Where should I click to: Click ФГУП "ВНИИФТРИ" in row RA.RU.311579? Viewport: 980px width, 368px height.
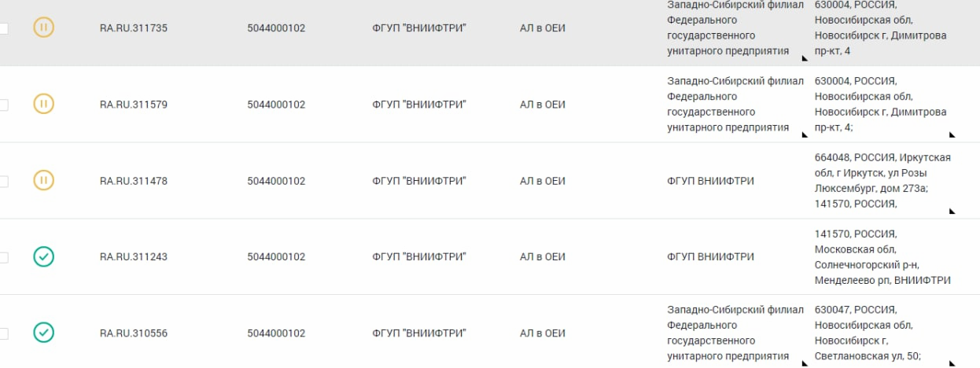[x=419, y=105]
